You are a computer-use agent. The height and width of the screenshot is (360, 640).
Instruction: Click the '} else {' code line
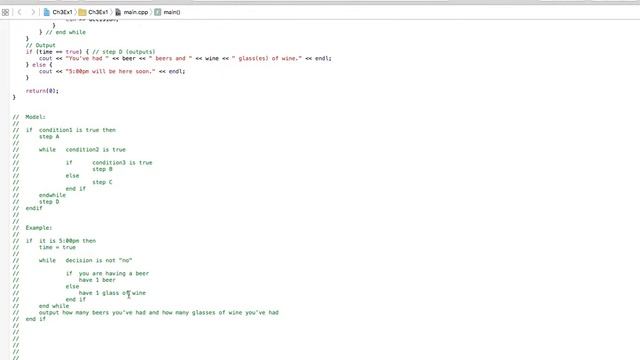point(39,65)
